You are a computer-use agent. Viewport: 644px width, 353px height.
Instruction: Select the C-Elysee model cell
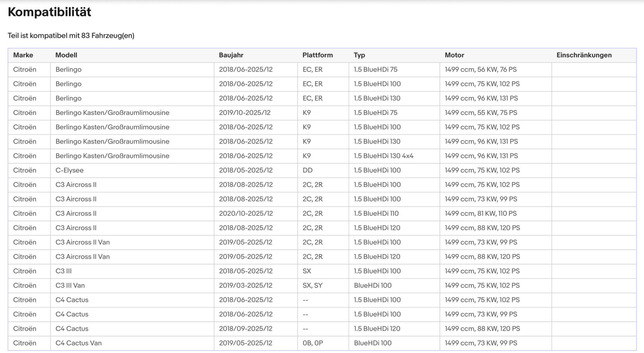click(132, 171)
